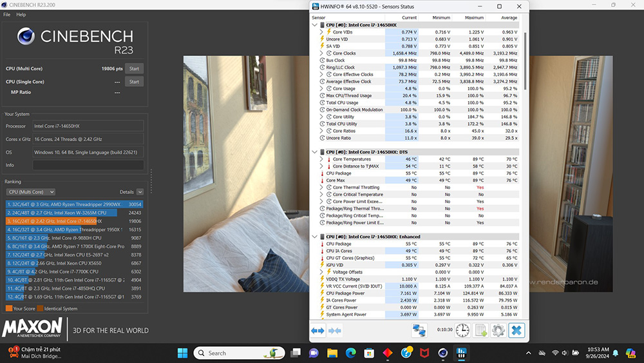Image resolution: width=644 pixels, height=363 pixels.
Task: Click the Details dropdown arrow in Ranking
Action: [x=140, y=191]
